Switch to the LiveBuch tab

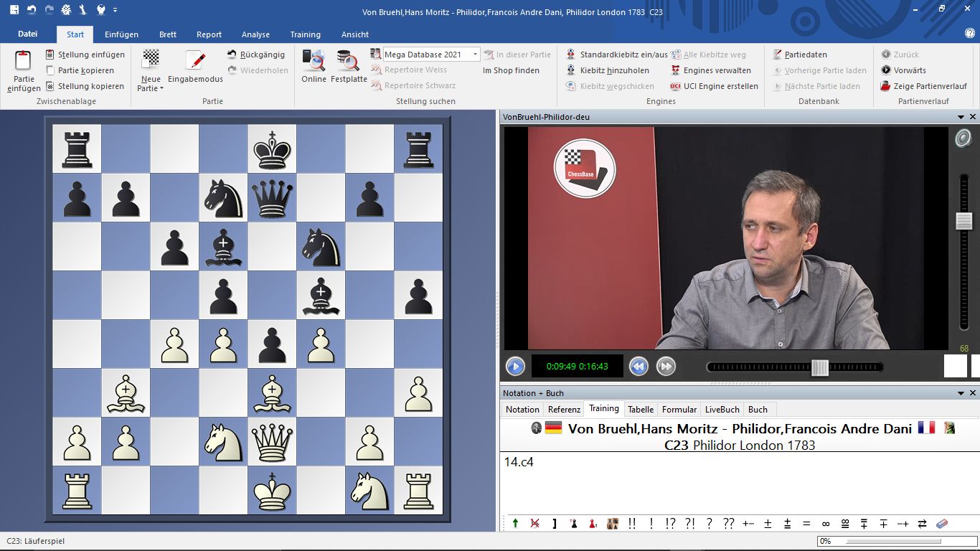click(x=722, y=410)
